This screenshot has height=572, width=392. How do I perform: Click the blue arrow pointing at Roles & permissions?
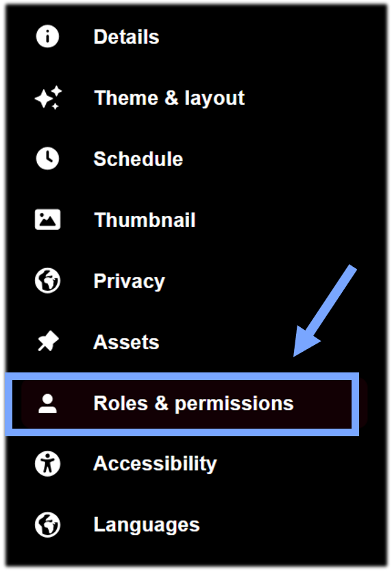(x=325, y=311)
